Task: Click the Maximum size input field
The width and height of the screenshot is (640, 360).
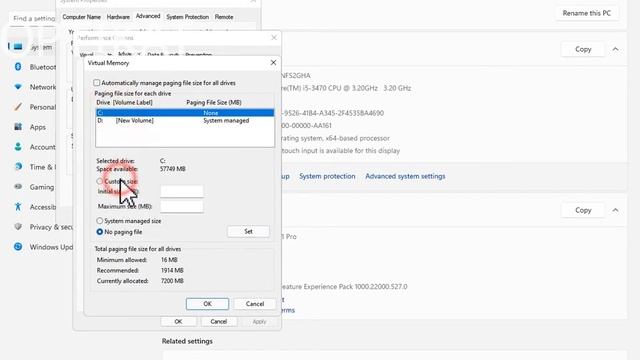Action: (x=182, y=207)
